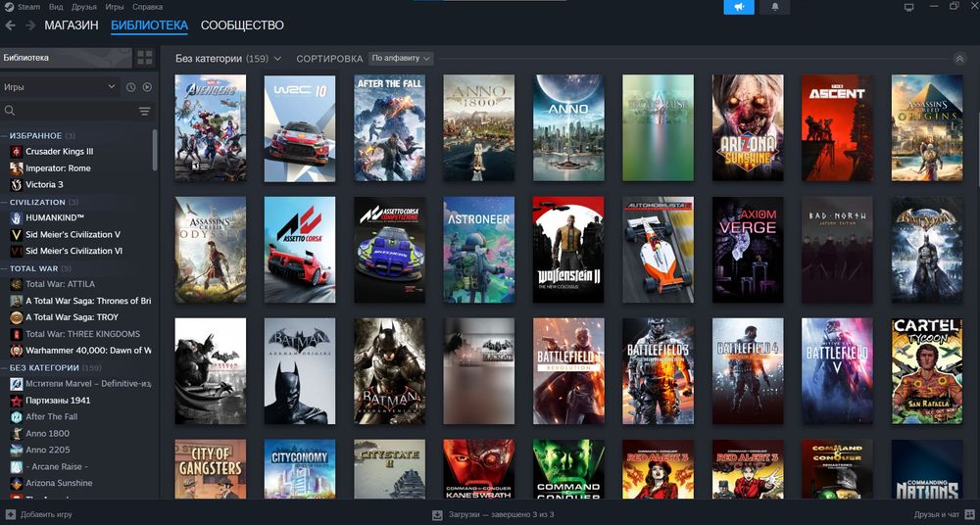This screenshot has height=525, width=980.
Task: Click Библиотека home button in sidebar
Action: pyautogui.click(x=66, y=58)
